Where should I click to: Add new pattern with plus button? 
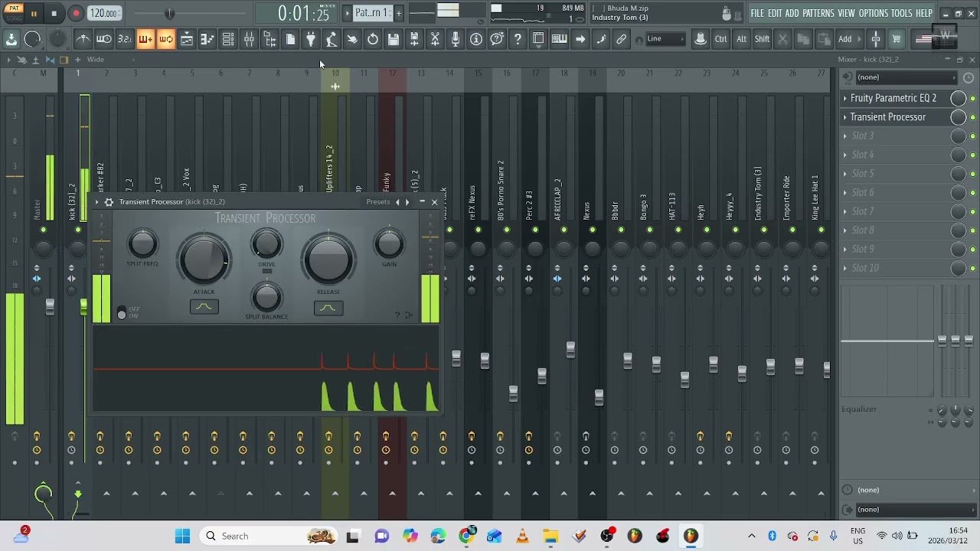click(x=398, y=13)
